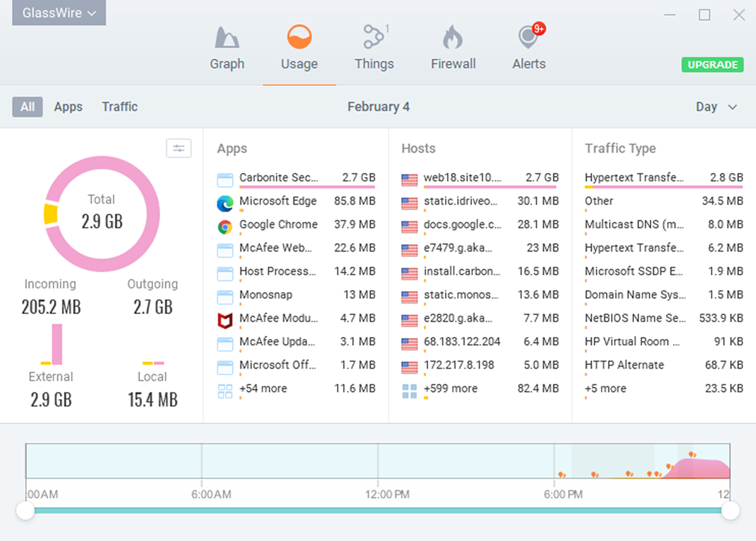Viewport: 756px width, 541px height.
Task: Click the flag icon for static.idriveo...
Action: pyautogui.click(x=409, y=204)
